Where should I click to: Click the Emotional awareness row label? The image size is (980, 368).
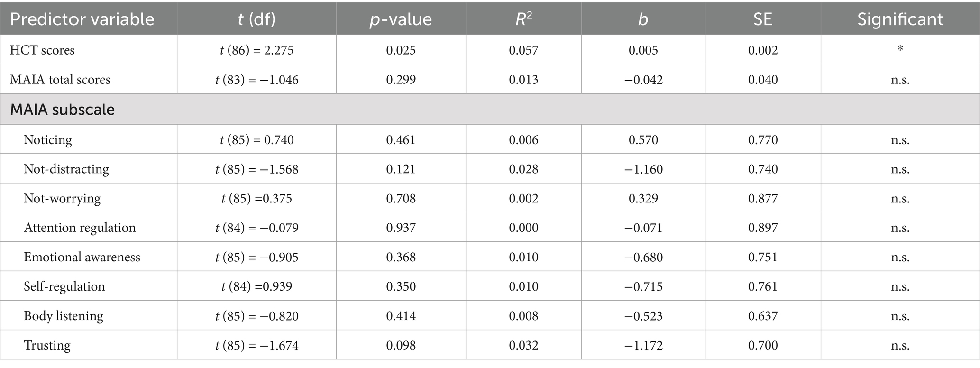(x=82, y=257)
